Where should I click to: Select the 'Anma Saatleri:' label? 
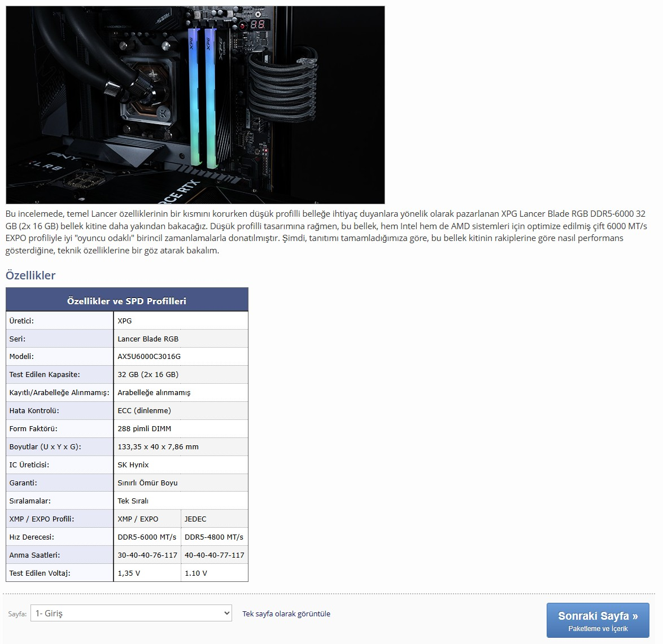(x=34, y=555)
